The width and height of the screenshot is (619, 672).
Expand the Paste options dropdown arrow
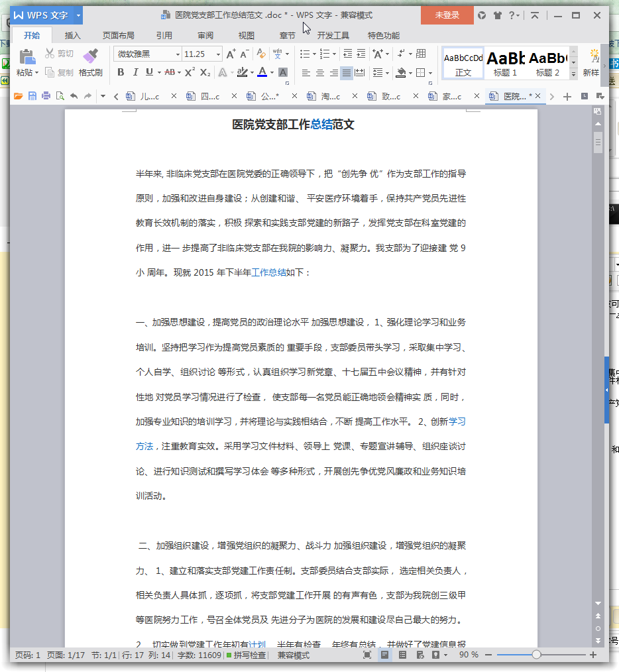(x=37, y=72)
